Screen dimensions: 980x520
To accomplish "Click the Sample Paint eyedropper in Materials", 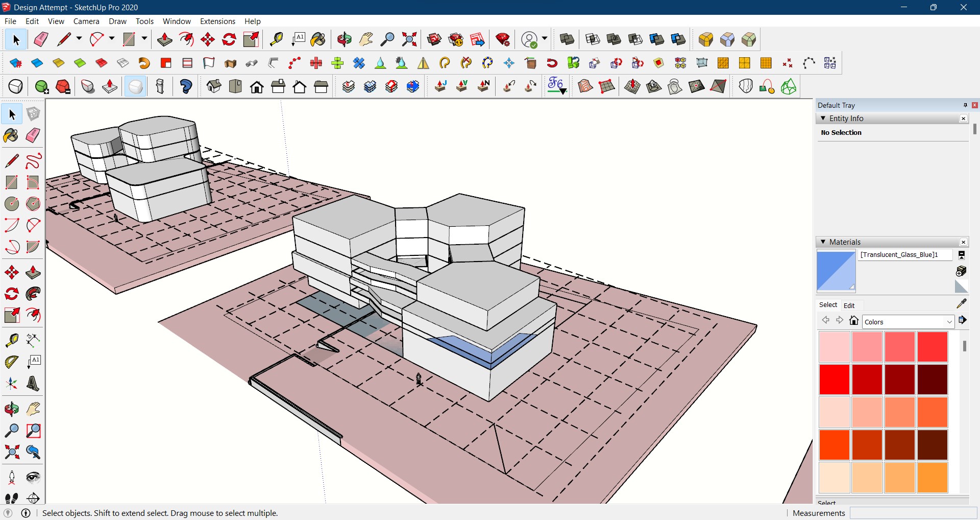I will click(x=962, y=304).
